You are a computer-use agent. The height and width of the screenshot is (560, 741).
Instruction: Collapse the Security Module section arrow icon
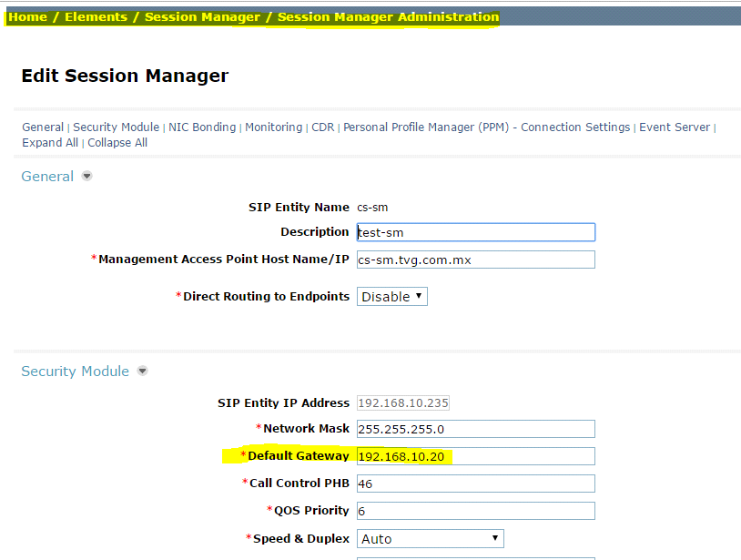click(142, 371)
